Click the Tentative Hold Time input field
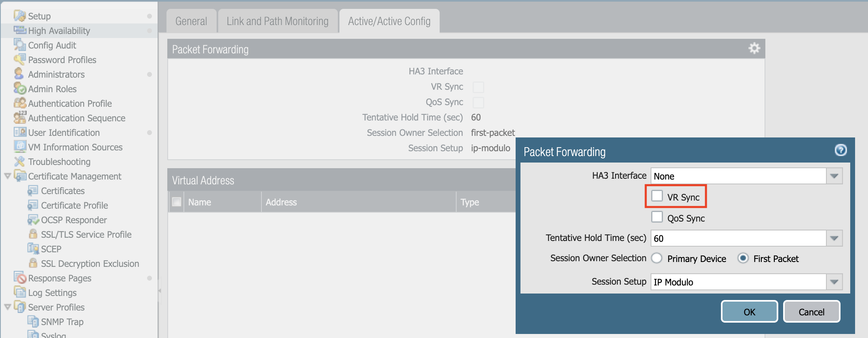Image resolution: width=868 pixels, height=338 pixels. coord(738,239)
